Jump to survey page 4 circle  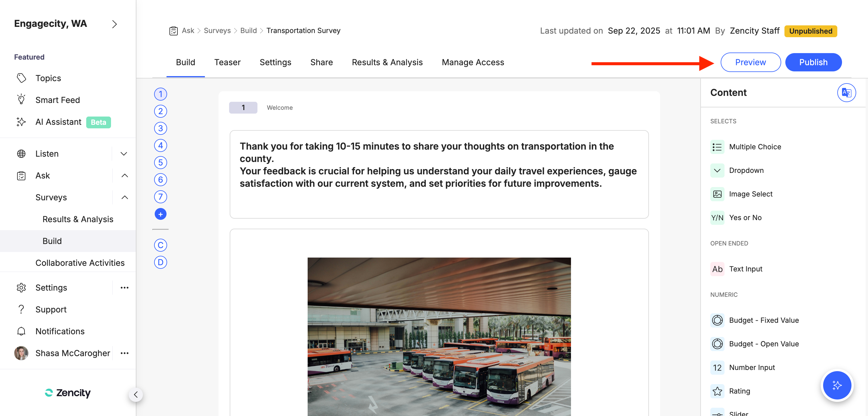tap(160, 145)
